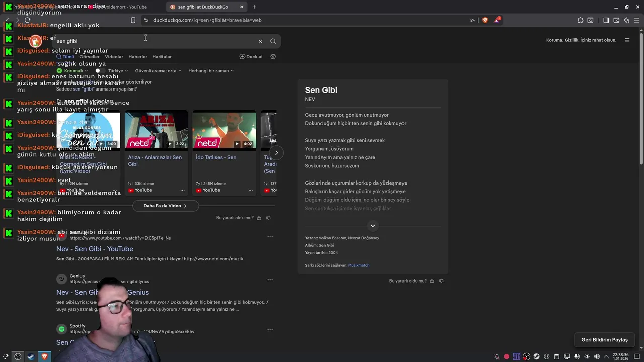Click the Arıza video thumbnail
Image resolution: width=644 pixels, height=362 pixels.
(156, 129)
